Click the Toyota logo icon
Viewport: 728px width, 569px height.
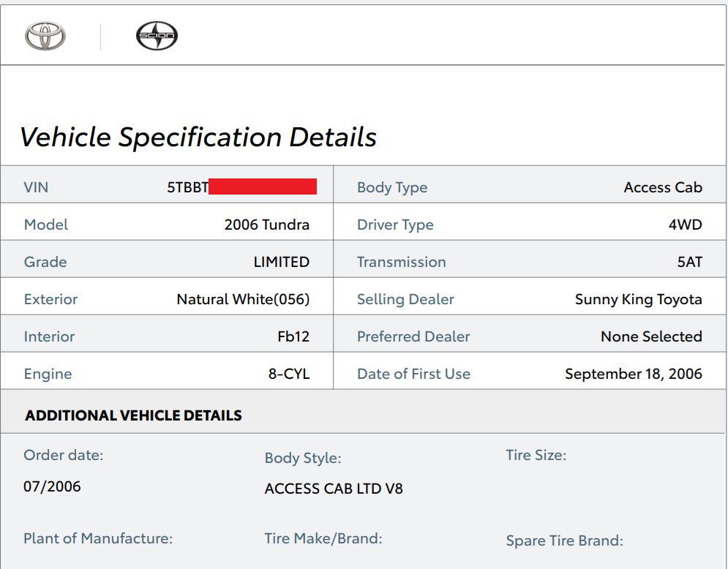[45, 36]
